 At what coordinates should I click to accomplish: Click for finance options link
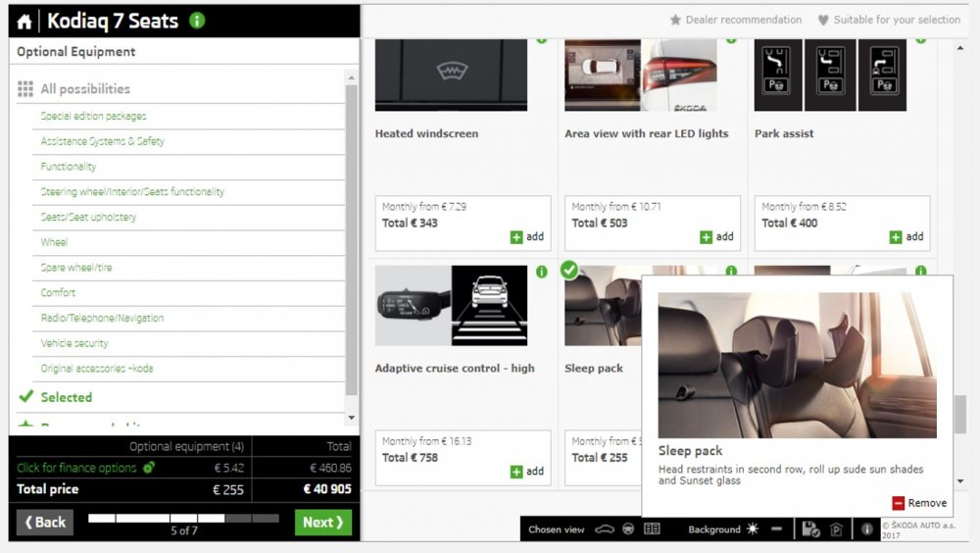coord(76,468)
